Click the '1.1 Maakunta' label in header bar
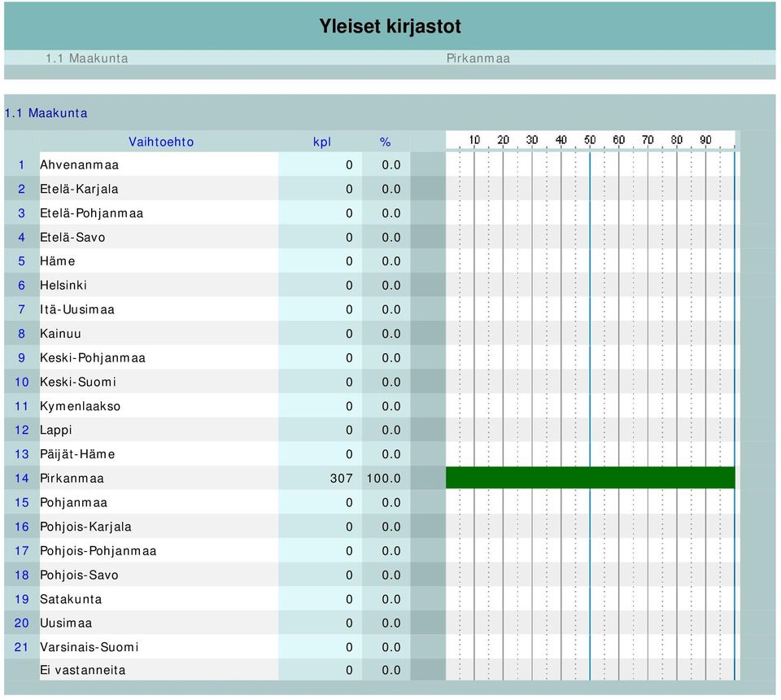The height and width of the screenshot is (700, 781). 87,59
